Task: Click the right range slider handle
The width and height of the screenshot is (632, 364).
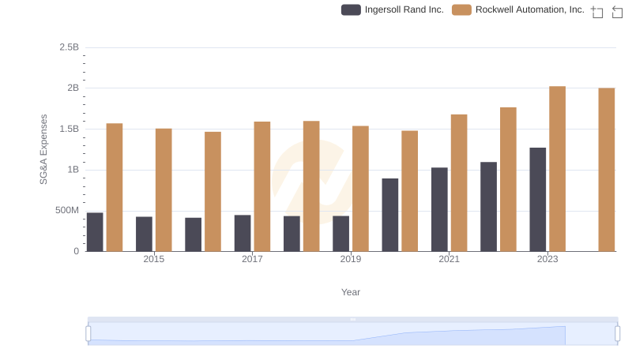Action: click(x=617, y=333)
